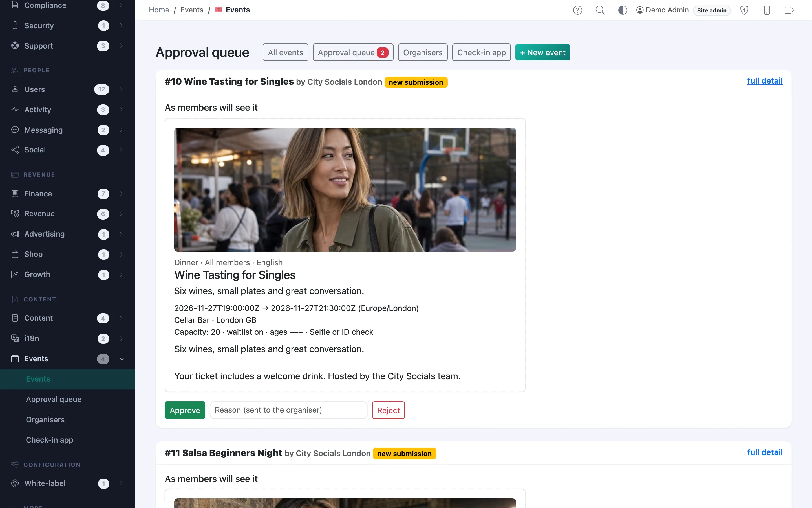This screenshot has width=812, height=508.
Task: Click the Site admin badge
Action: coord(711,10)
